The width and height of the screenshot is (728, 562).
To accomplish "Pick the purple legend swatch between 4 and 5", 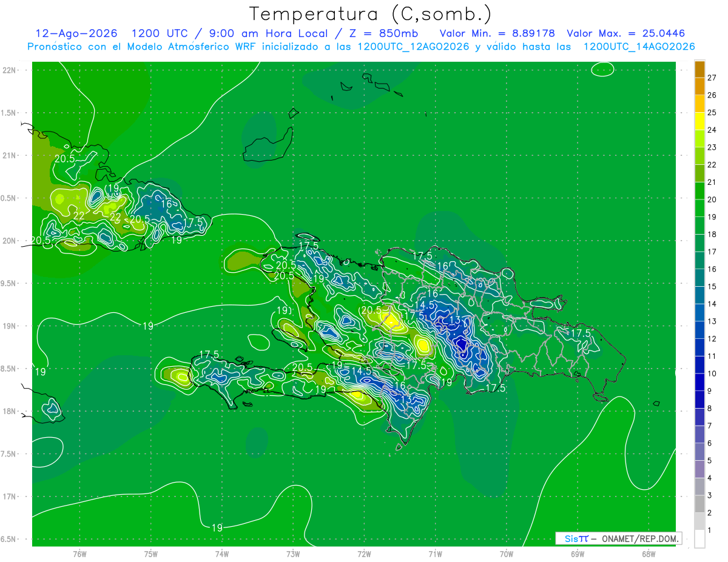I will [699, 470].
